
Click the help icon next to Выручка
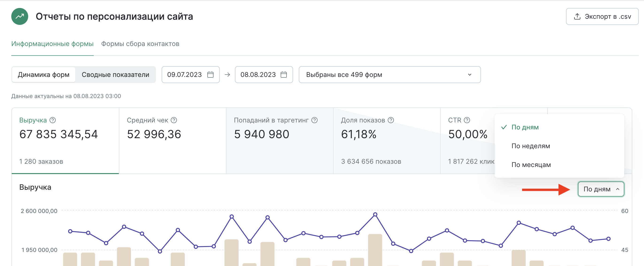53,120
